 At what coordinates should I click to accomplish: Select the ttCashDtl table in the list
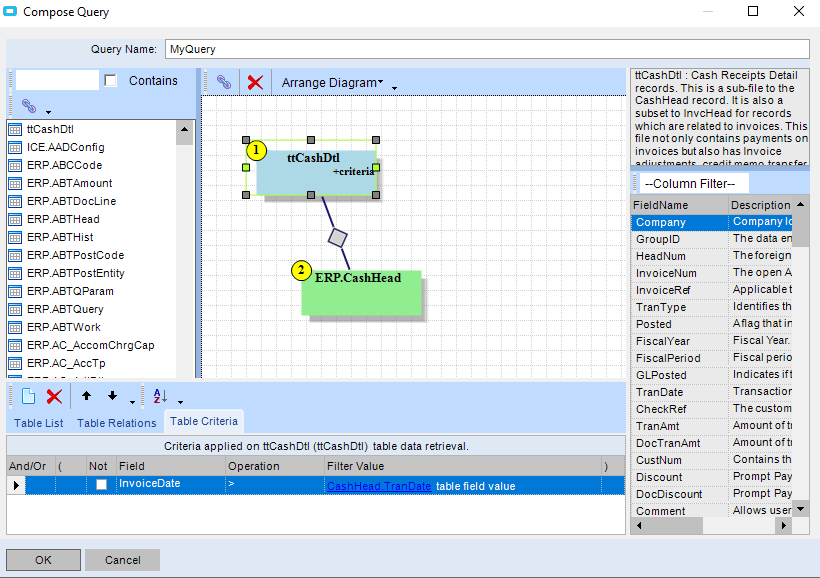click(50, 129)
